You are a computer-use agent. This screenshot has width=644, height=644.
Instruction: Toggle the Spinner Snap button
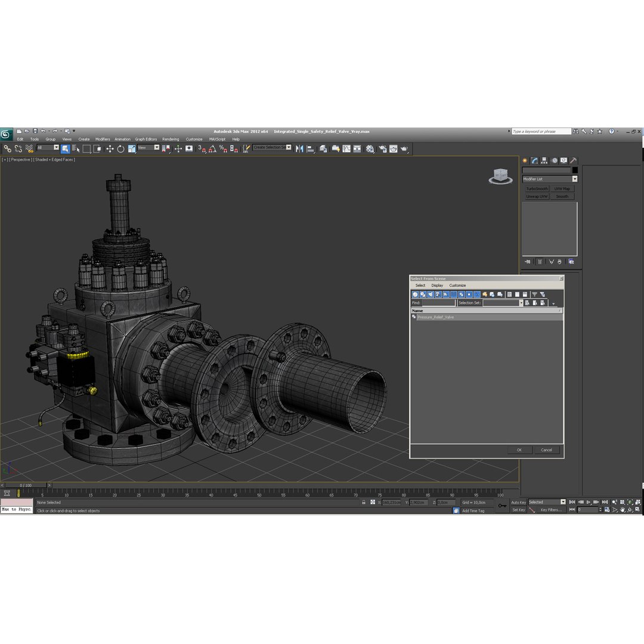pyautogui.click(x=234, y=148)
